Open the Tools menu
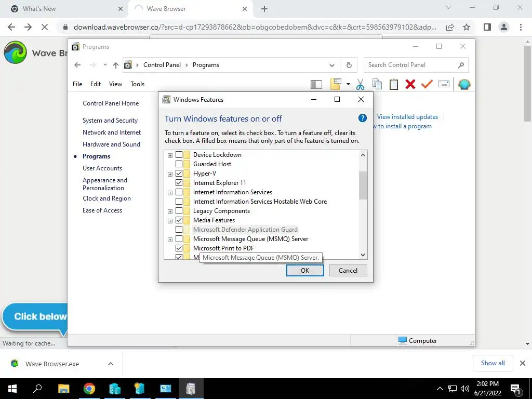The height and width of the screenshot is (399, 532). coord(137,84)
